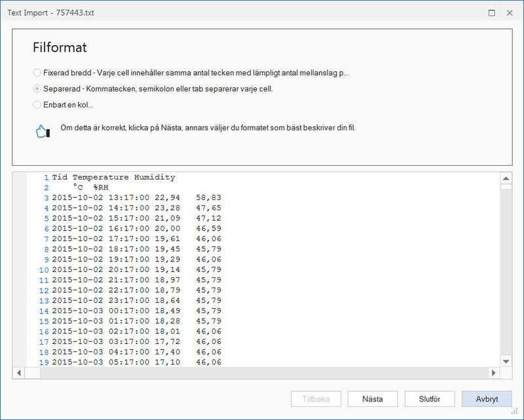The width and height of the screenshot is (524, 420).
Task: Click preview line 1 header row
Action: 113,177
